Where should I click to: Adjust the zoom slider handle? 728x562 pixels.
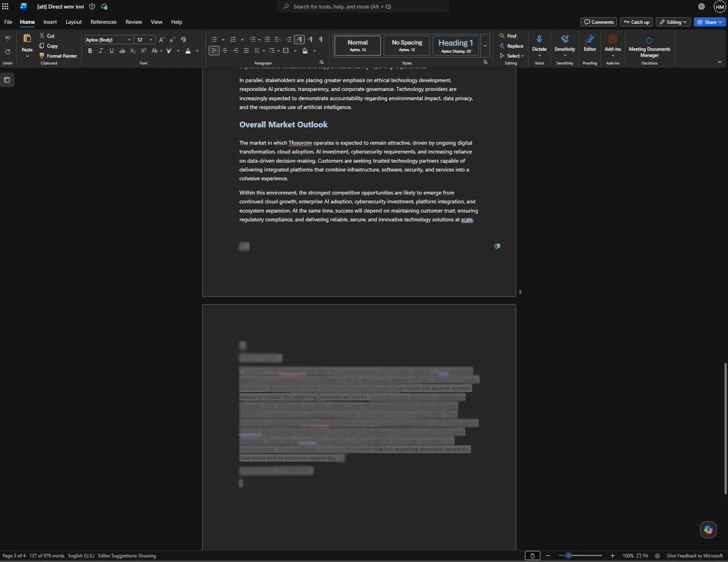(x=569, y=556)
